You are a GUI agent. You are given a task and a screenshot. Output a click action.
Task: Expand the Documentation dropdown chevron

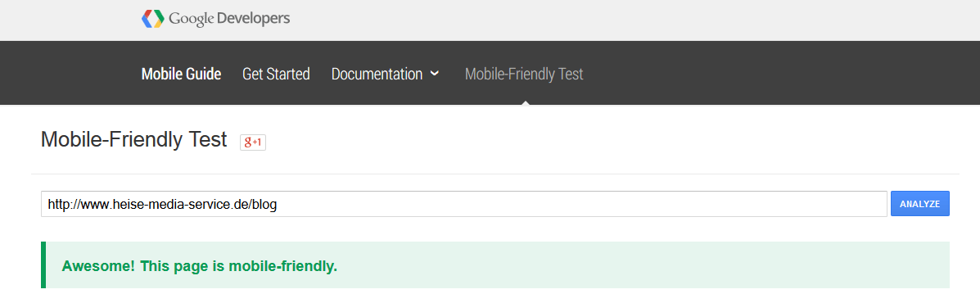click(x=435, y=74)
